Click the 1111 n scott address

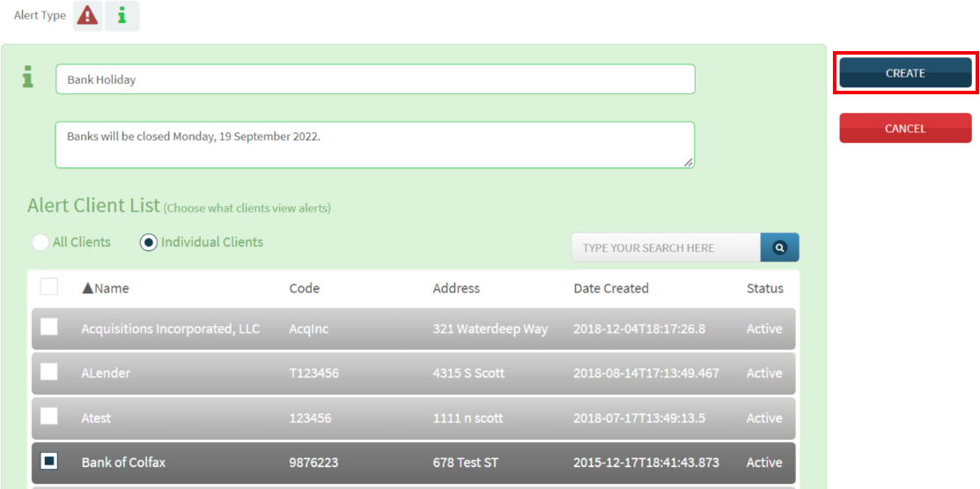468,419
